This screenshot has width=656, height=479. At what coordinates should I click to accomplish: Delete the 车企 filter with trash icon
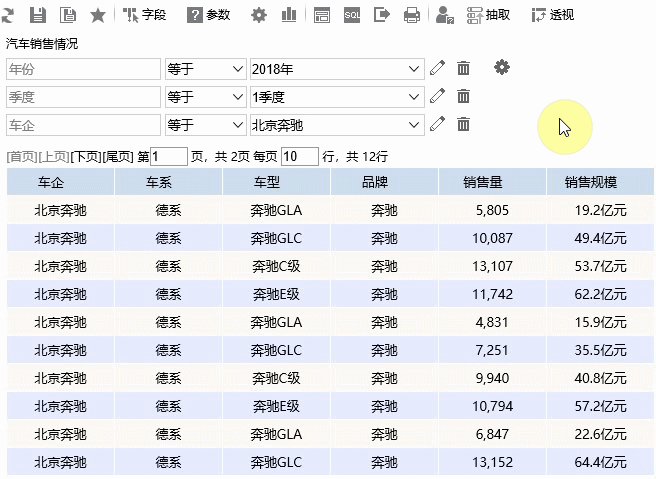tap(463, 124)
